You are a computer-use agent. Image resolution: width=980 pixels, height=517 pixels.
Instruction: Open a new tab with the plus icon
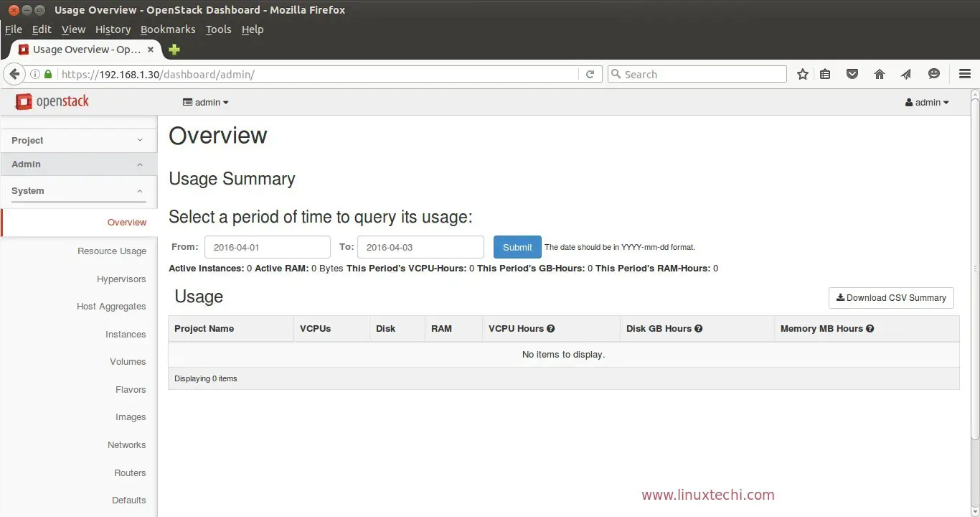point(174,50)
